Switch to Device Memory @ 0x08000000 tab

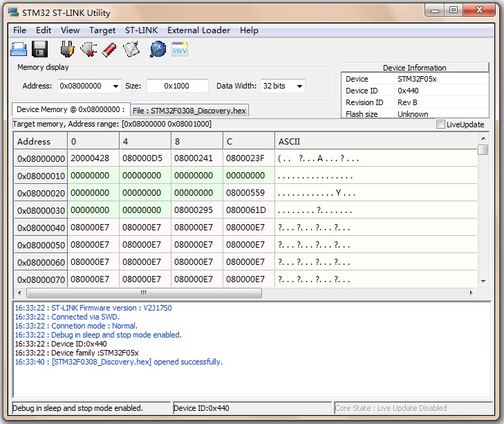(x=71, y=109)
